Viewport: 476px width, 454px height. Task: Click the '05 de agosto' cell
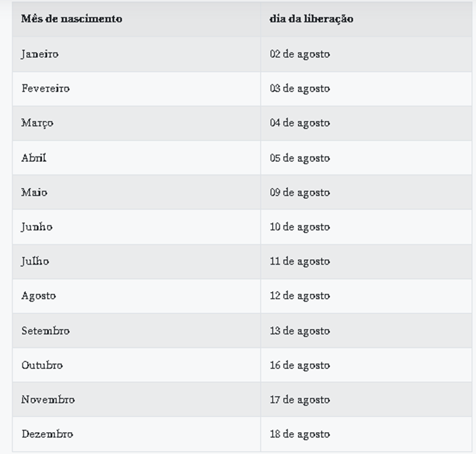pyautogui.click(x=299, y=158)
